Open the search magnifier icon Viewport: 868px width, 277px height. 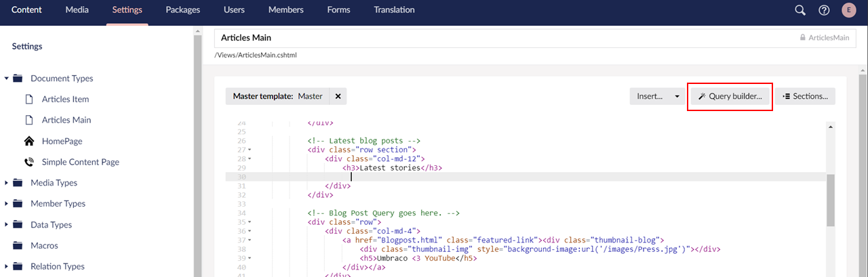[x=800, y=10]
